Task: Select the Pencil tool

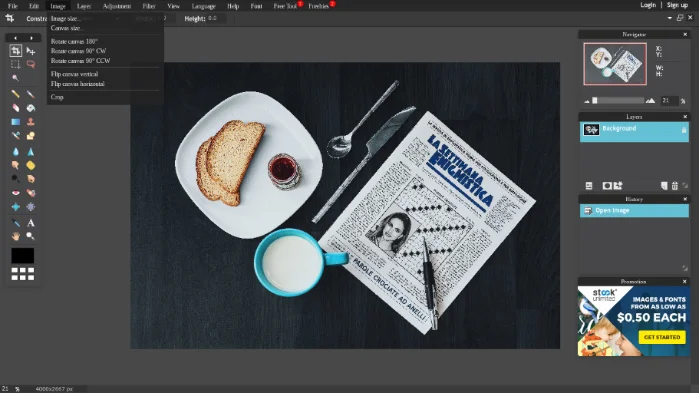Action: (16, 94)
